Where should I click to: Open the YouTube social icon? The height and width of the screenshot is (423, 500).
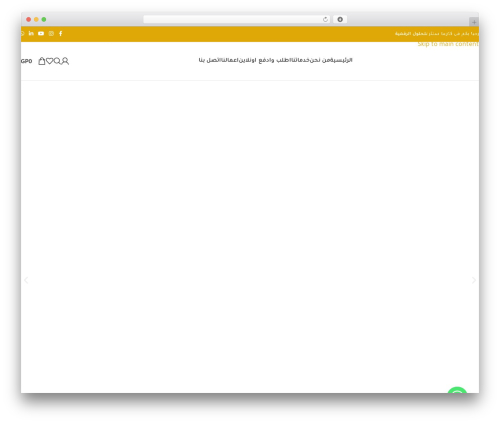[41, 33]
